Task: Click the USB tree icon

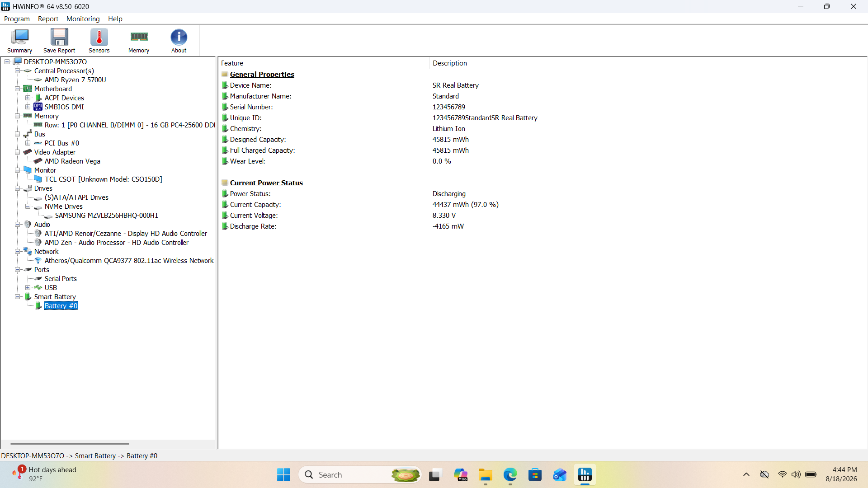Action: point(38,287)
